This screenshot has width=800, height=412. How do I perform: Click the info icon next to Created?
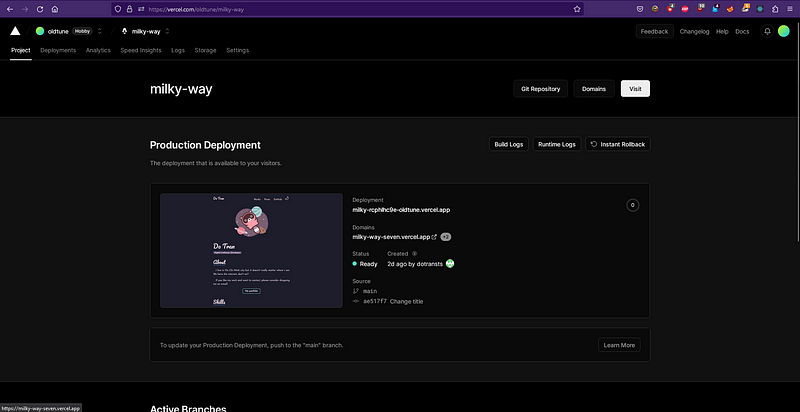pyautogui.click(x=414, y=253)
